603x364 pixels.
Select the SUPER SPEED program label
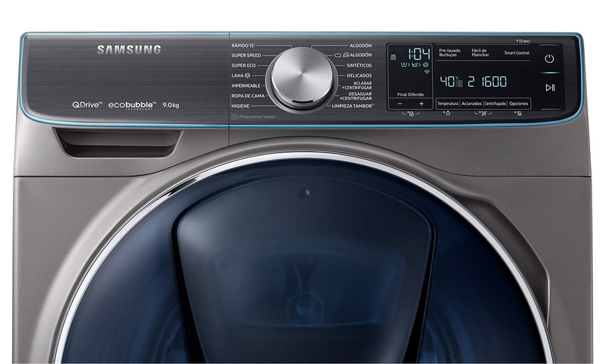(x=246, y=56)
